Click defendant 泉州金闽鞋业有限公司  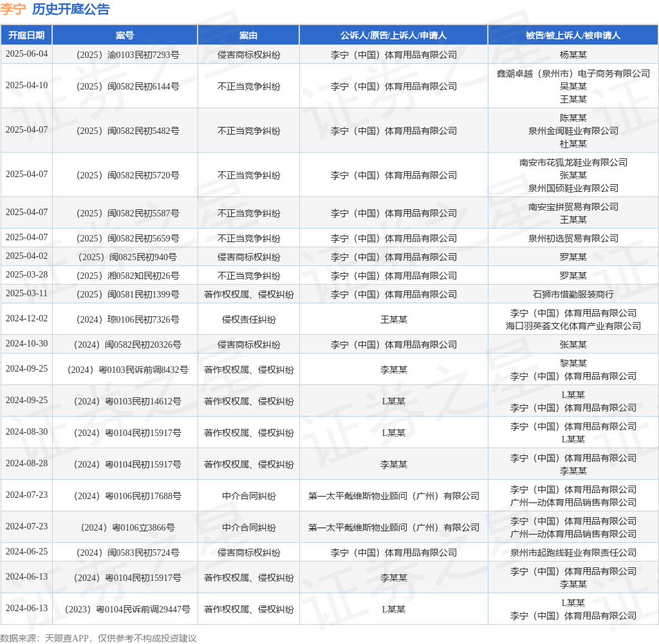[x=573, y=131]
